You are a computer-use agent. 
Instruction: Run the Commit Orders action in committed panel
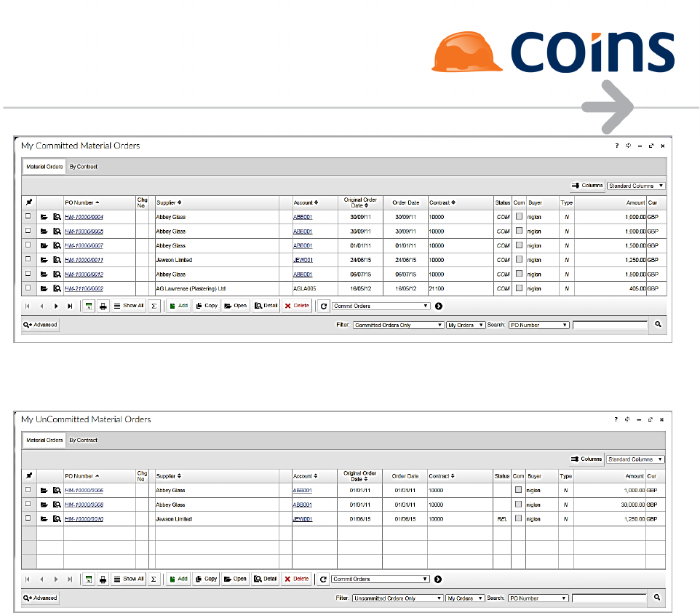pos(439,306)
